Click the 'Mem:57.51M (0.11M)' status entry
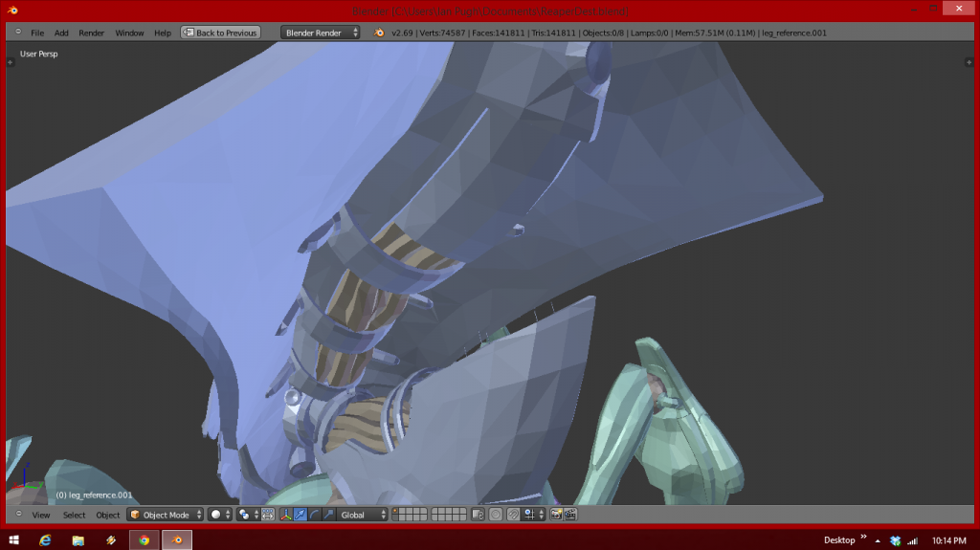The width and height of the screenshot is (980, 550). click(715, 33)
